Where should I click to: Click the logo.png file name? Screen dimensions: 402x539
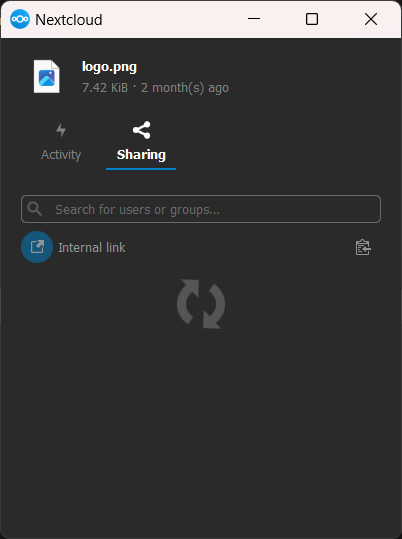click(x=109, y=67)
